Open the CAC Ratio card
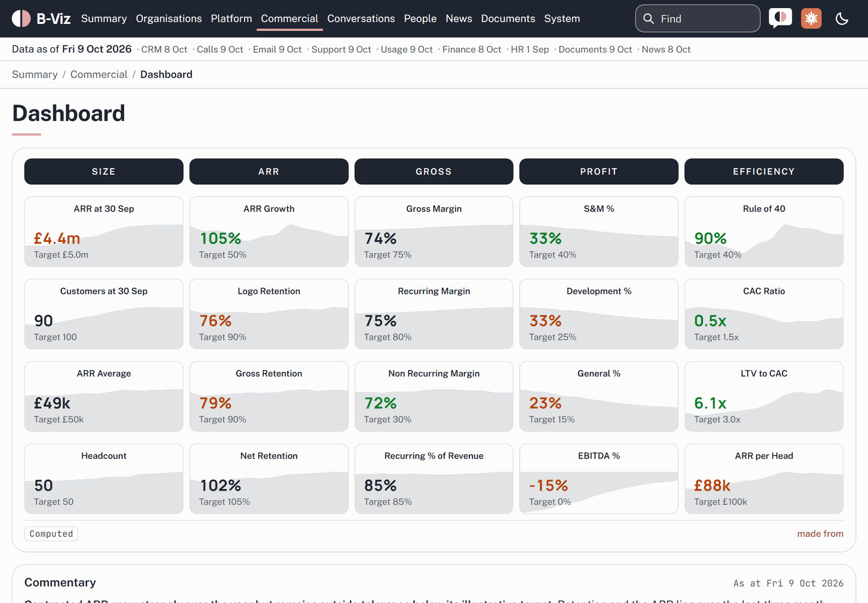868x603 pixels. pyautogui.click(x=764, y=314)
